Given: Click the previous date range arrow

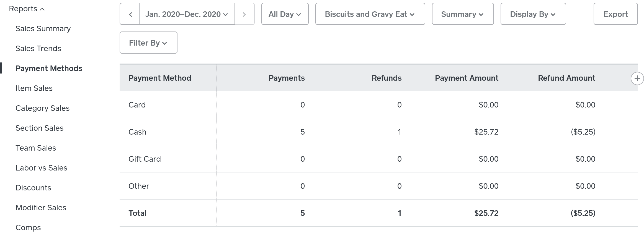Looking at the screenshot, I should pyautogui.click(x=130, y=14).
